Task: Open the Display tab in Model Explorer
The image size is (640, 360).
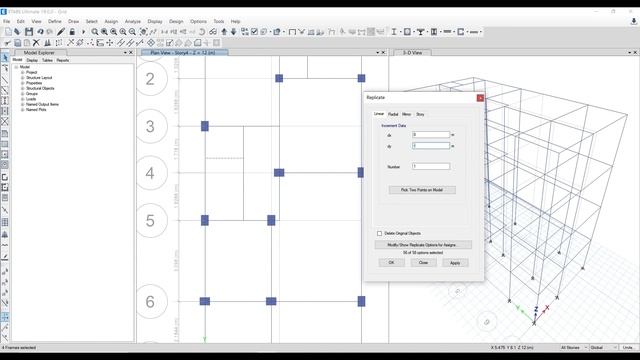Action: 32,60
